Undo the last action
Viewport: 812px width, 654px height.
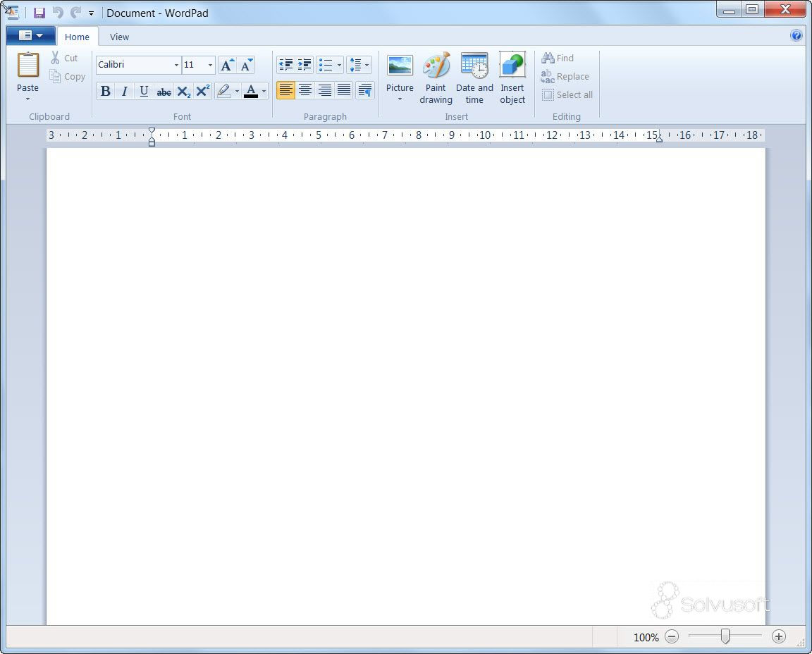tap(58, 13)
